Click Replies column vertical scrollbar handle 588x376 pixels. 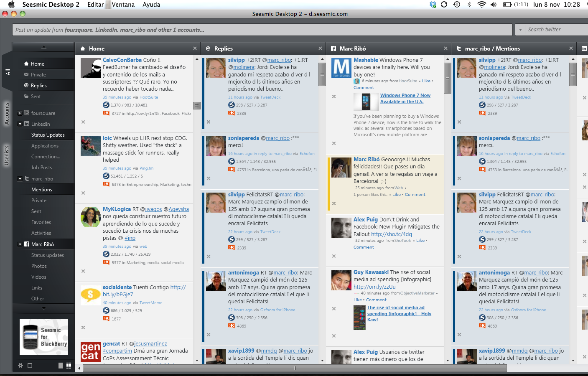(x=322, y=74)
